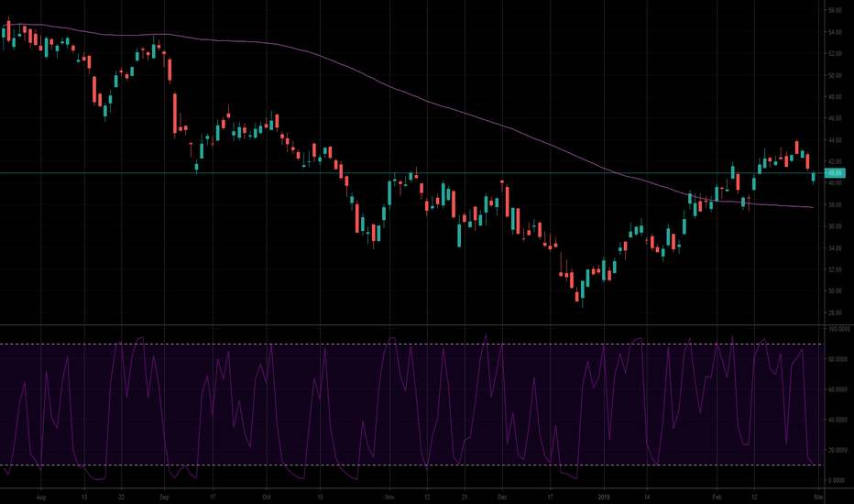Select the Oct date on time axis

267,497
